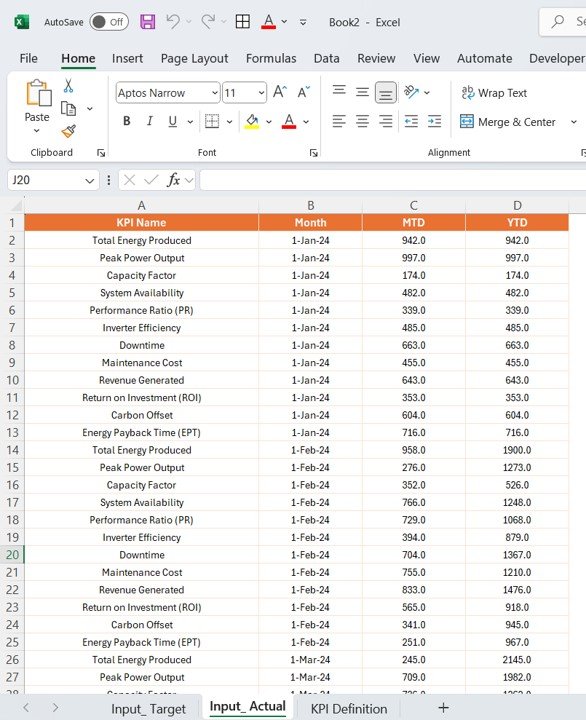Click the Undo arrow icon
Screen dimensions: 586x720
(x=173, y=21)
